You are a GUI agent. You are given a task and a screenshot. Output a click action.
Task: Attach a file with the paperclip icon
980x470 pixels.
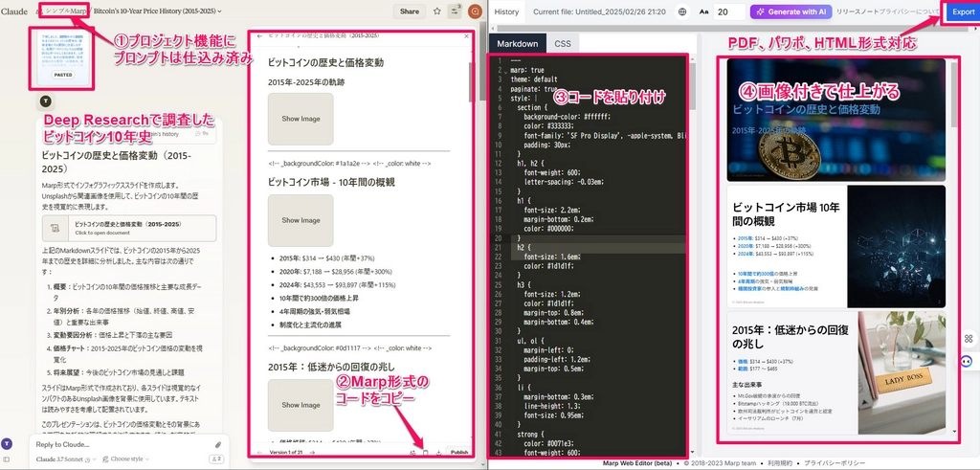click(x=218, y=444)
